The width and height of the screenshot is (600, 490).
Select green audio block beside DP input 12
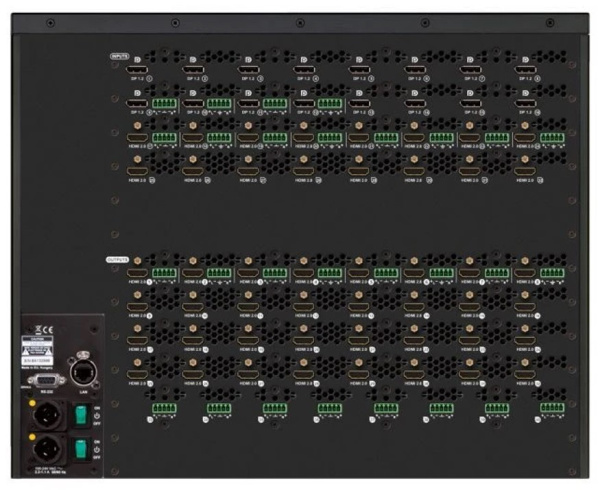pos(330,104)
